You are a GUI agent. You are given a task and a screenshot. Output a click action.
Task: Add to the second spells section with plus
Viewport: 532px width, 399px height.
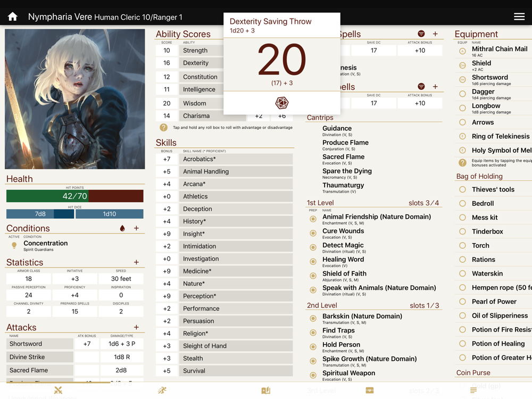tap(435, 87)
